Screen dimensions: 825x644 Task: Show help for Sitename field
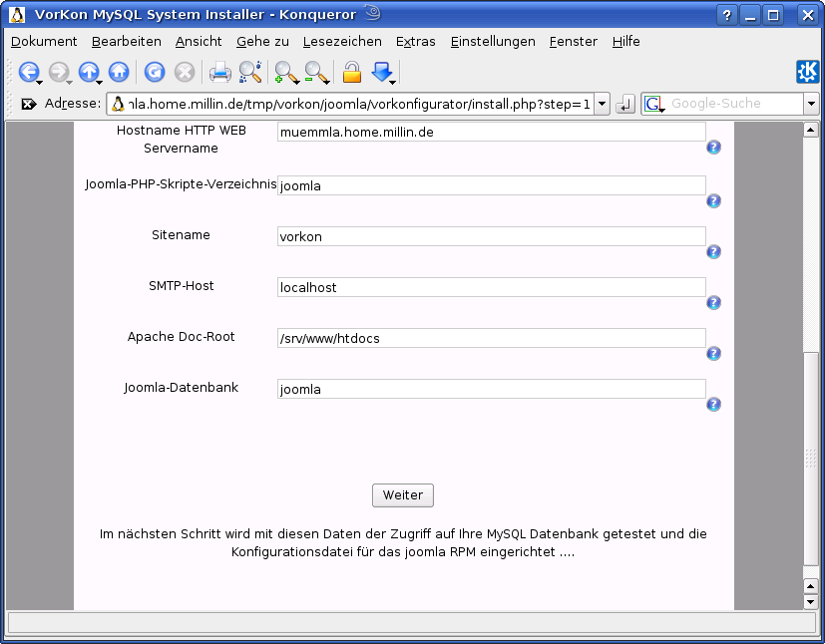click(713, 252)
